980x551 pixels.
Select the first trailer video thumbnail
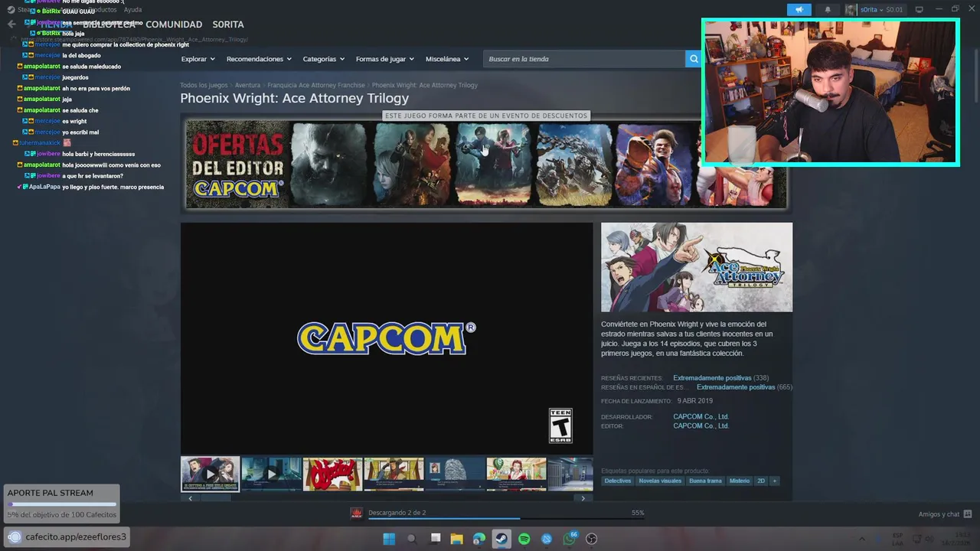(210, 474)
